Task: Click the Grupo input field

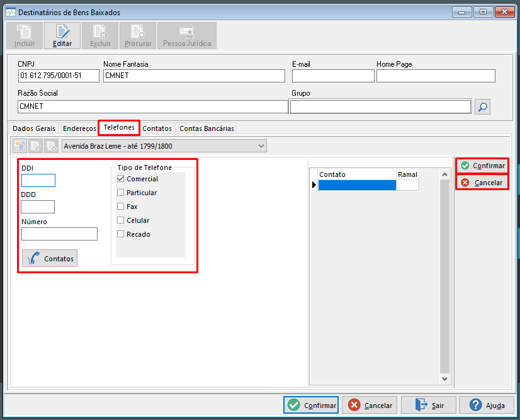Action: tap(380, 107)
